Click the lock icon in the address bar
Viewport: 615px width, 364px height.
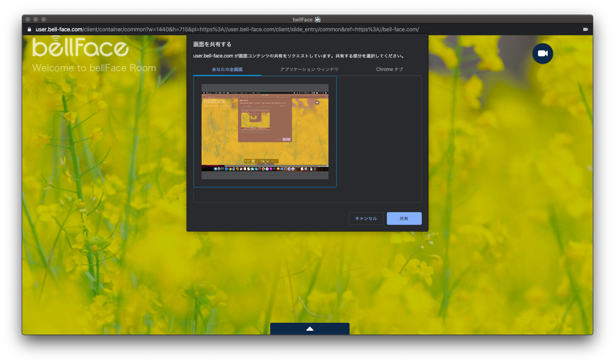29,29
